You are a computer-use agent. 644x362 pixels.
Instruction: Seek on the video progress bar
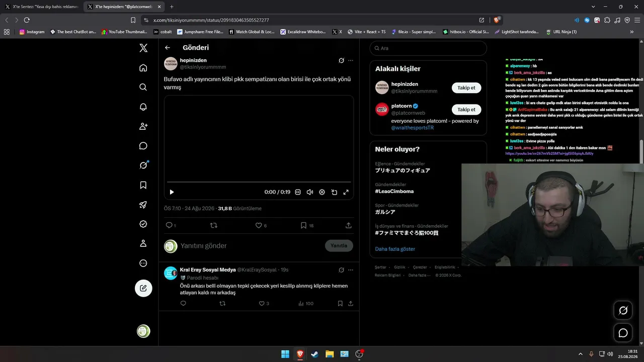pos(259,182)
